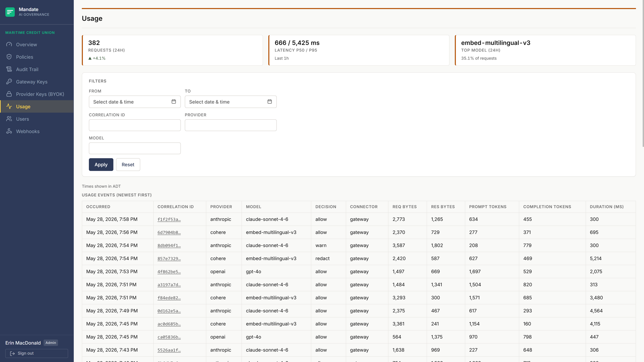The image size is (644, 362).
Task: Open Provider Keys (BYOK)
Action: click(x=37, y=94)
